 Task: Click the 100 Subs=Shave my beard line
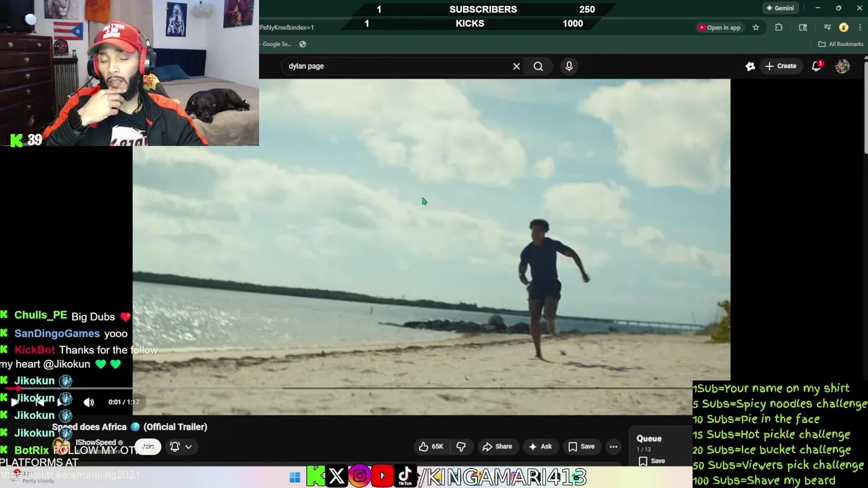point(764,481)
